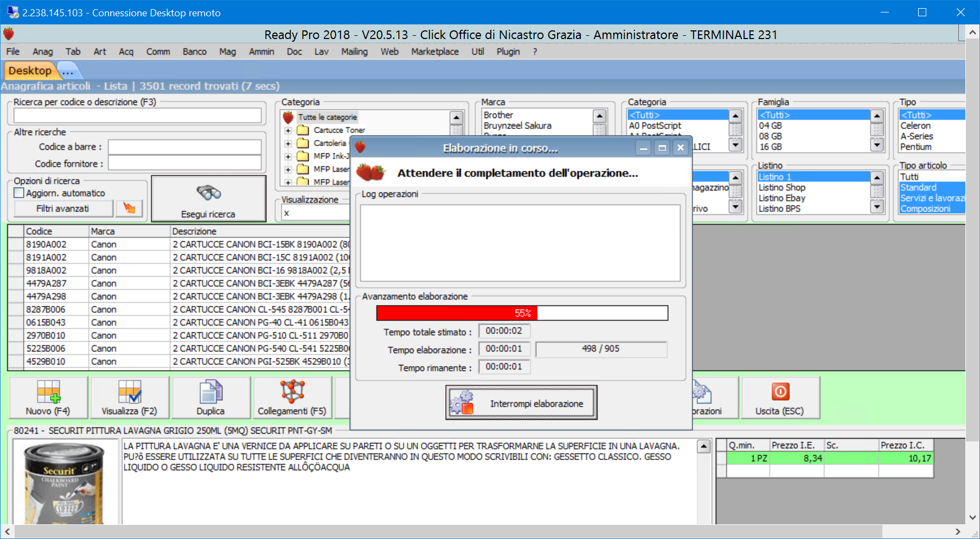Click the Visualizza (F2) button
The height and width of the screenshot is (539, 980).
[x=130, y=397]
